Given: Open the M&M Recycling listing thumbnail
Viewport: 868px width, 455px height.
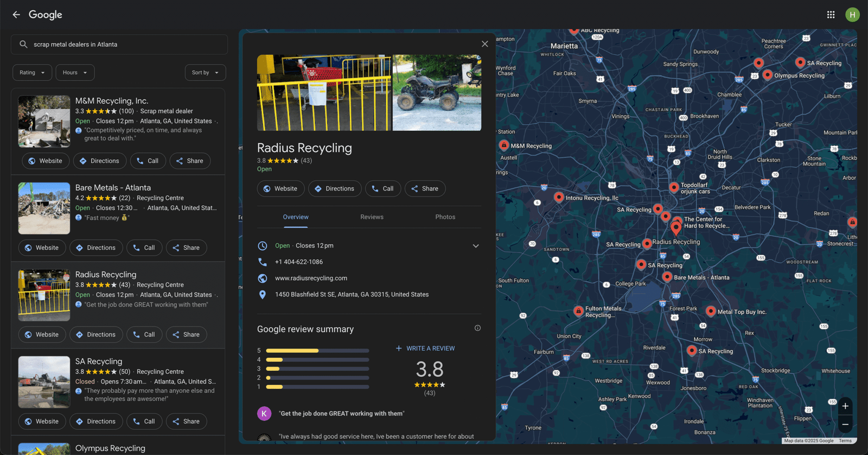Looking at the screenshot, I should (44, 122).
